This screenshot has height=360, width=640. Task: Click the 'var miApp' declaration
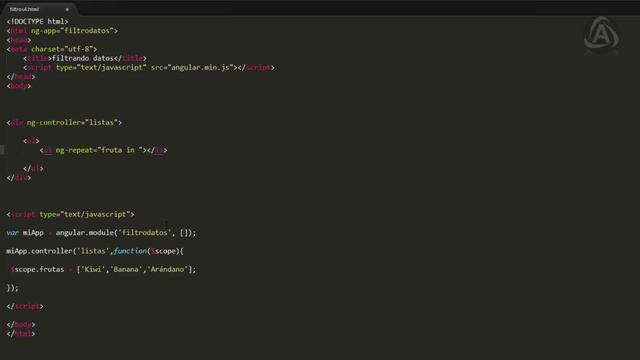point(25,233)
